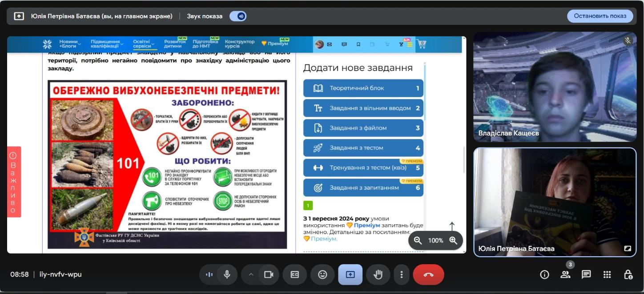Image resolution: width=644 pixels, height=294 pixels.
Task: Open the audio level indicator settings
Action: click(209, 274)
